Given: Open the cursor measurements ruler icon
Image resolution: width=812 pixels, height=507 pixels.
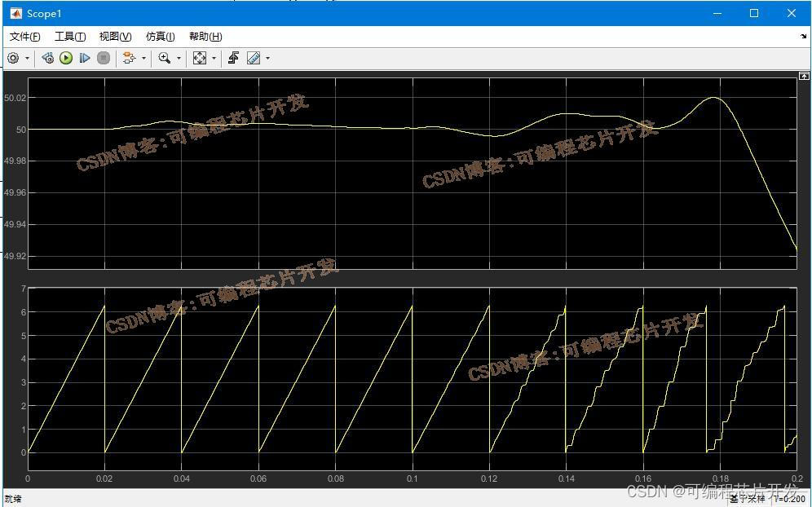Looking at the screenshot, I should (x=254, y=59).
